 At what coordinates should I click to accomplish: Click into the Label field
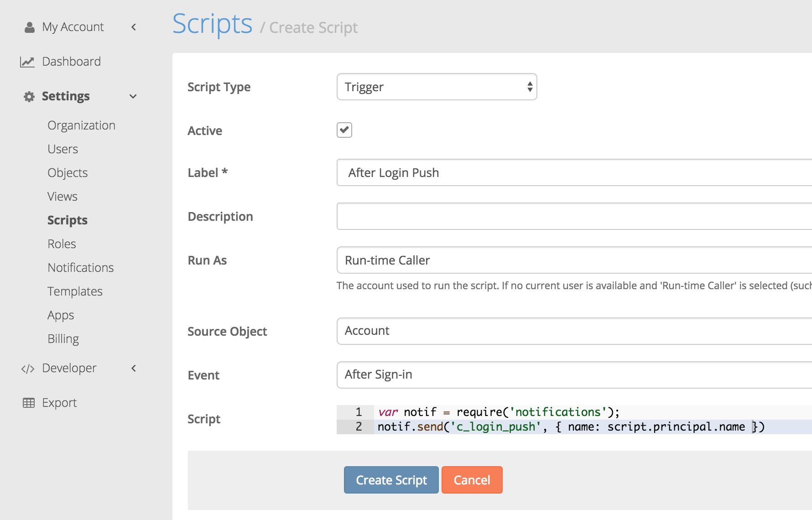pos(574,172)
